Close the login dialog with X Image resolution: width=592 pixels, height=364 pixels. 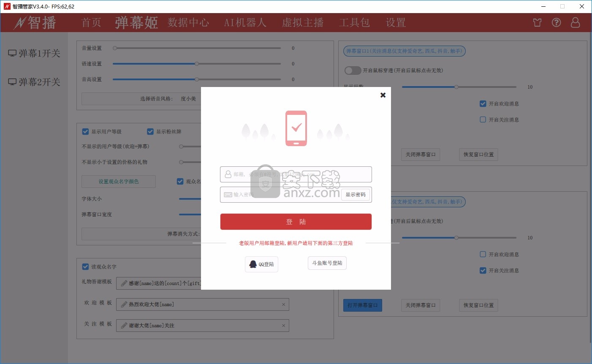pos(383,95)
